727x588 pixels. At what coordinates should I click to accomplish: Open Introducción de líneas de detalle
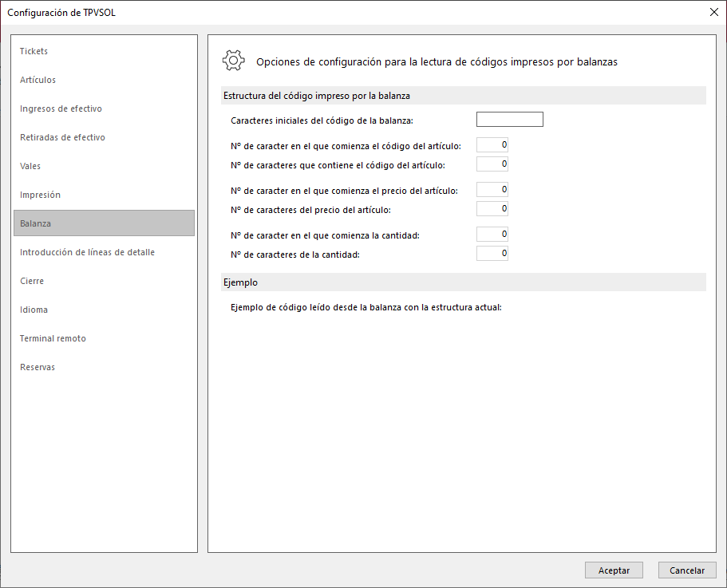pos(104,252)
